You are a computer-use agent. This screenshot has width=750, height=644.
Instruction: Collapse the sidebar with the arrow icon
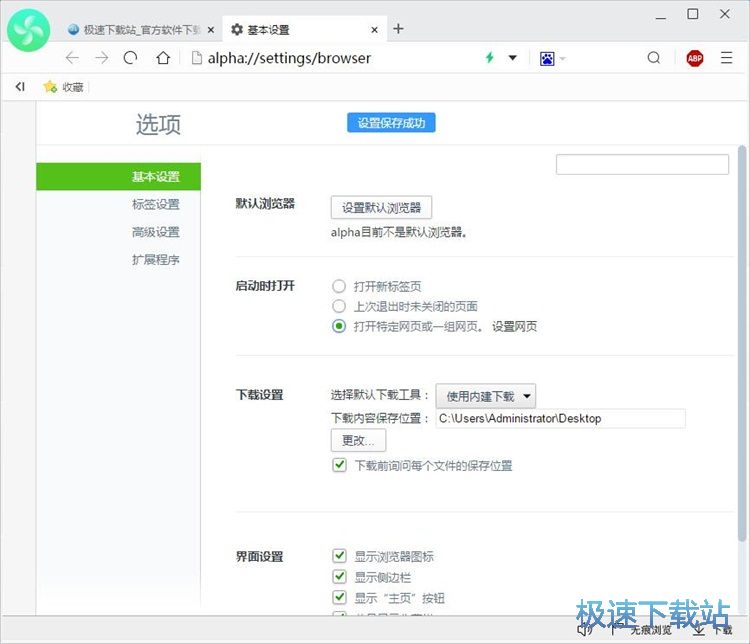tap(19, 87)
